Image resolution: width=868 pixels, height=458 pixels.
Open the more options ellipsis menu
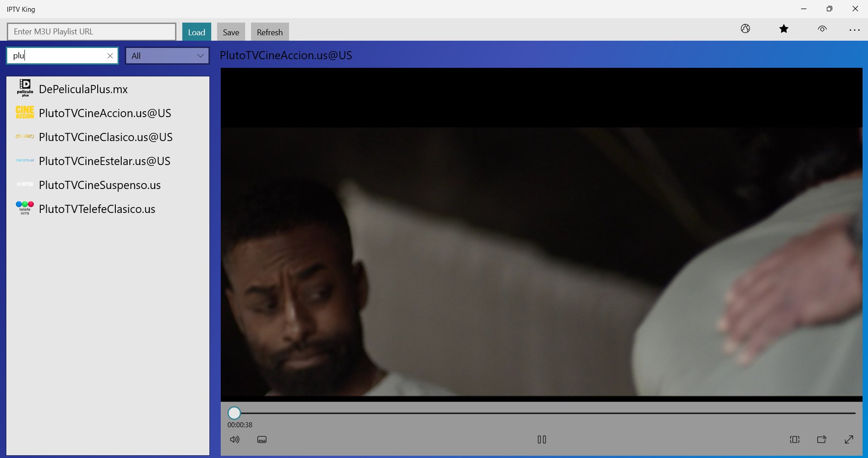(854, 30)
